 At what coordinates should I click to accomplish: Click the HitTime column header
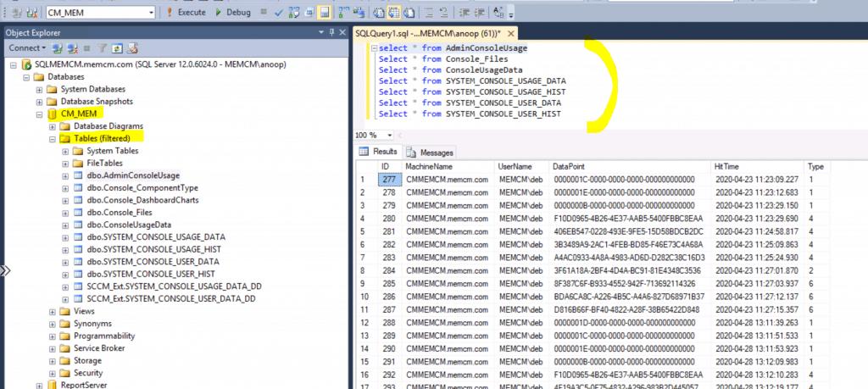tap(757, 166)
